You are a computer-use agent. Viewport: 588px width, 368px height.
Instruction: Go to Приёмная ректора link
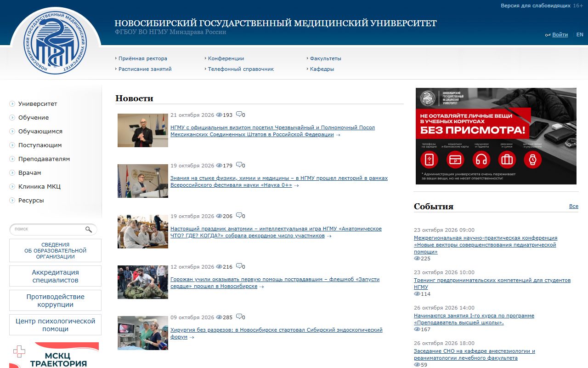pyautogui.click(x=143, y=58)
